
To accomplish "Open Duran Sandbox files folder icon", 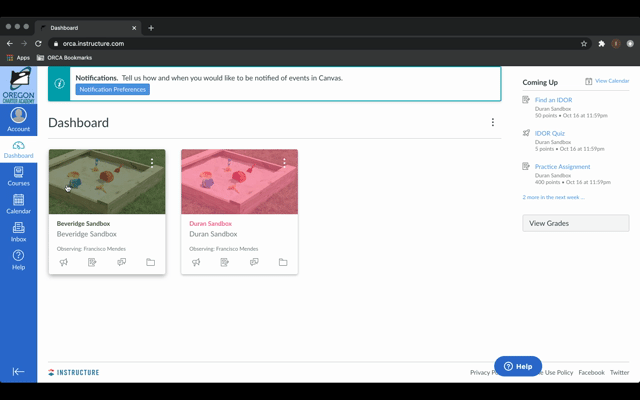I will tap(283, 262).
